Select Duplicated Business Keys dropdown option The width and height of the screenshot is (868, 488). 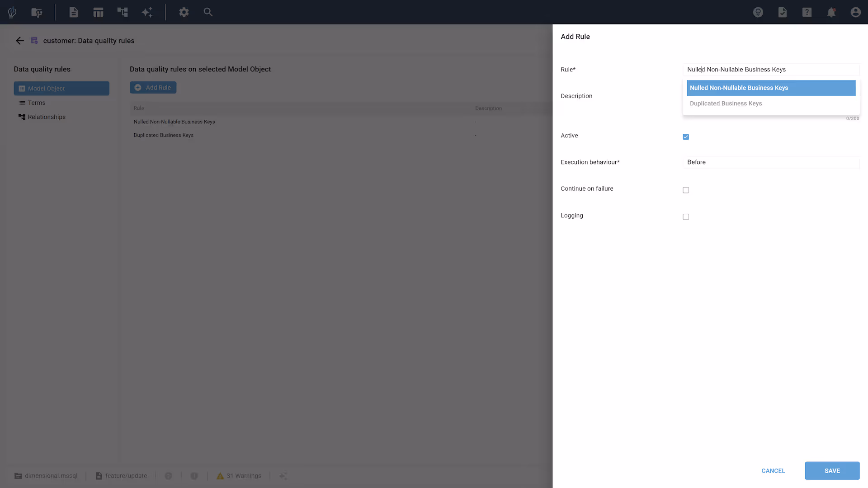pyautogui.click(x=726, y=103)
